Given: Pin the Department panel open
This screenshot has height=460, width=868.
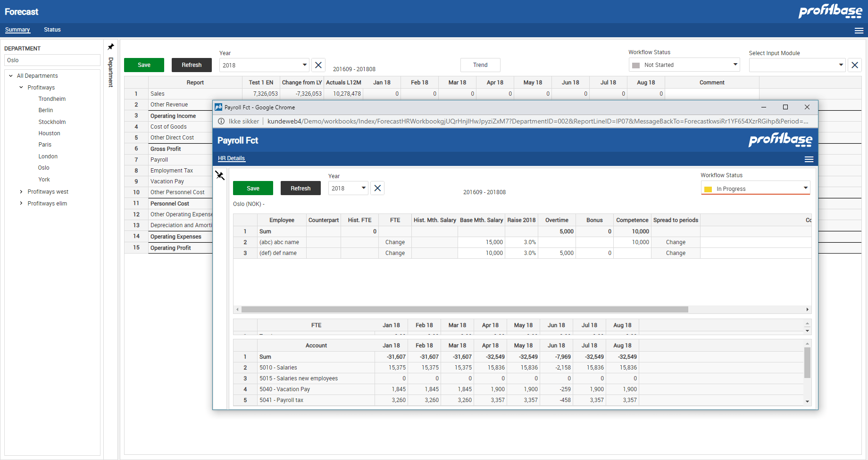Looking at the screenshot, I should [x=110, y=47].
